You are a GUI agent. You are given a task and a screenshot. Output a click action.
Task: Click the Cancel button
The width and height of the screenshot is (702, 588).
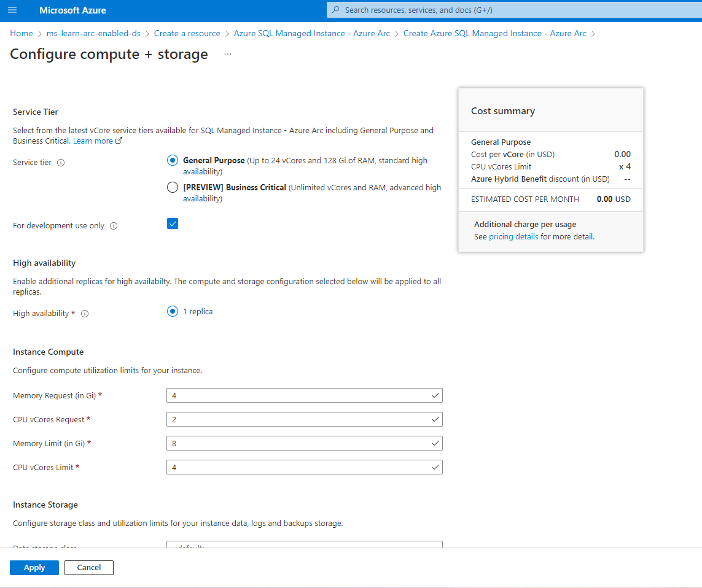[x=89, y=567]
